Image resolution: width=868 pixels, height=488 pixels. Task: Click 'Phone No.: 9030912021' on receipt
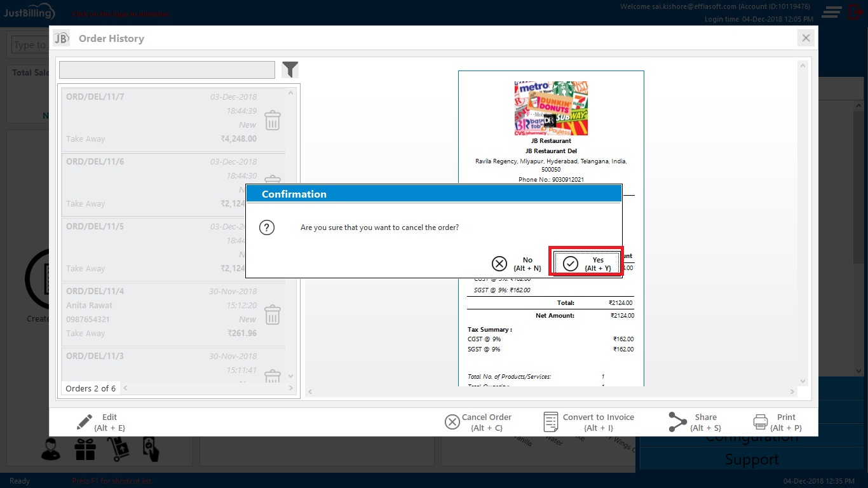(x=551, y=179)
